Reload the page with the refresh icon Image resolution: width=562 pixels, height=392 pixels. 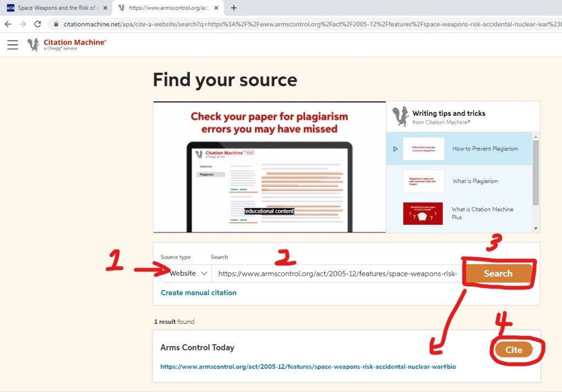click(x=37, y=24)
